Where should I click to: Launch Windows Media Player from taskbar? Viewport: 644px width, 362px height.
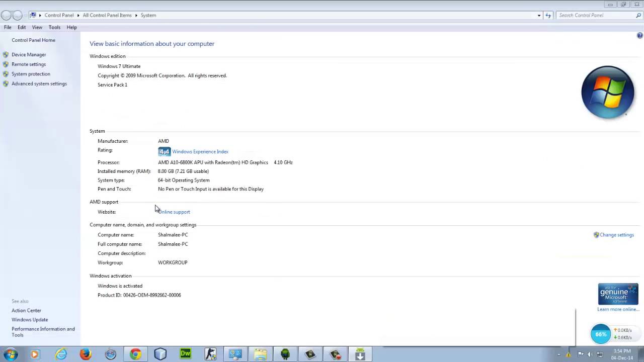click(x=35, y=354)
